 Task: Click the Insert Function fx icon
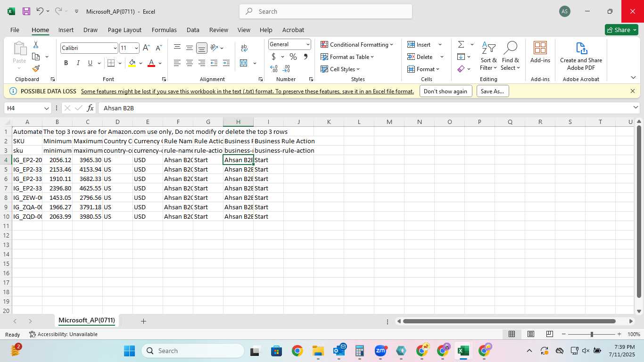pos(91,108)
